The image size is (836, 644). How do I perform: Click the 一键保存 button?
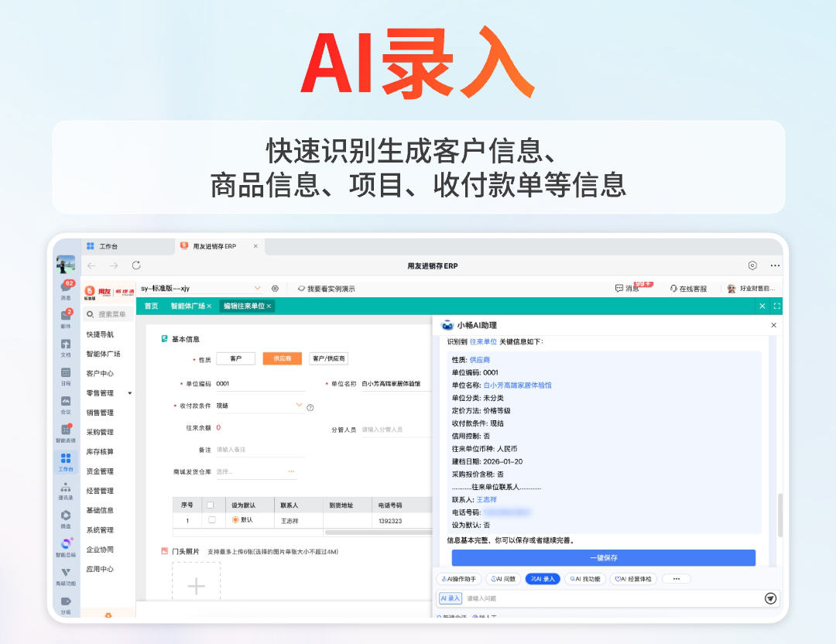click(x=603, y=557)
